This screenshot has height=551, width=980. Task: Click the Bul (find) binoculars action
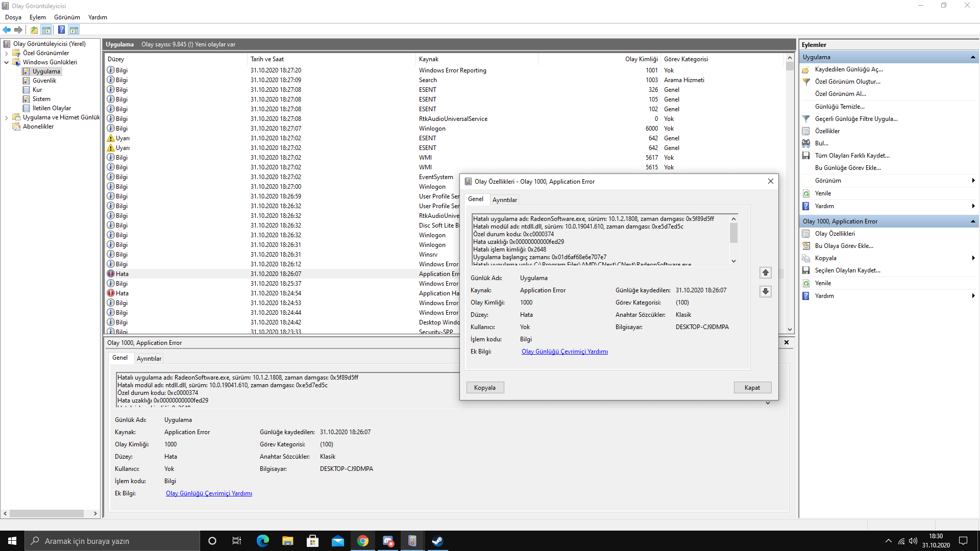tap(821, 143)
